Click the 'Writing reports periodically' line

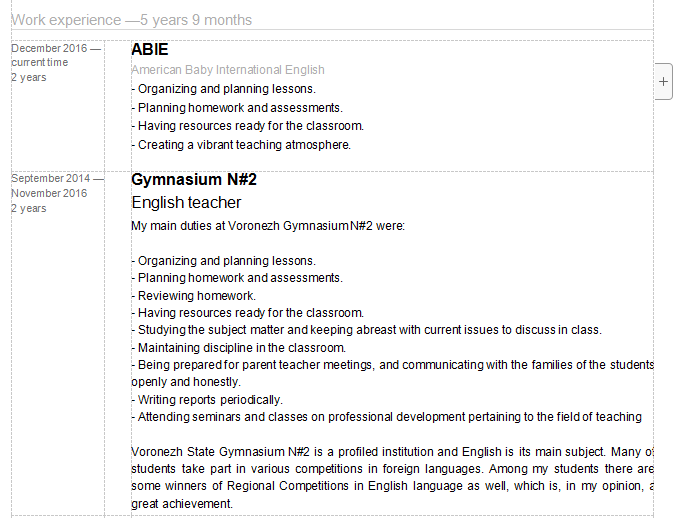(207, 400)
